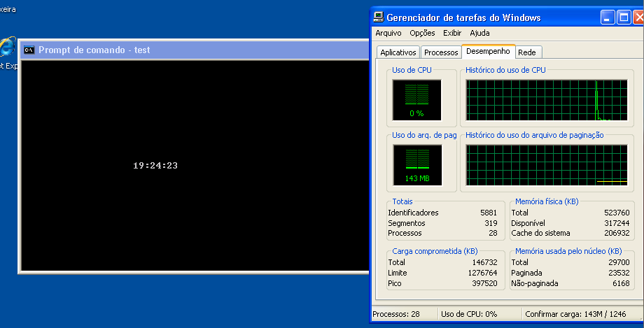Open the Exibir menu

click(451, 34)
